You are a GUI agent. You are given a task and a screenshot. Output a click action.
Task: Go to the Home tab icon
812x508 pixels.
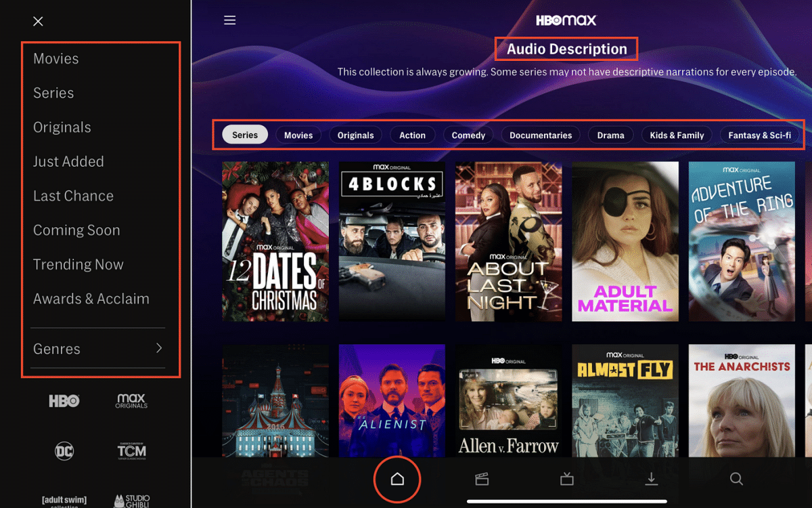[x=397, y=480]
